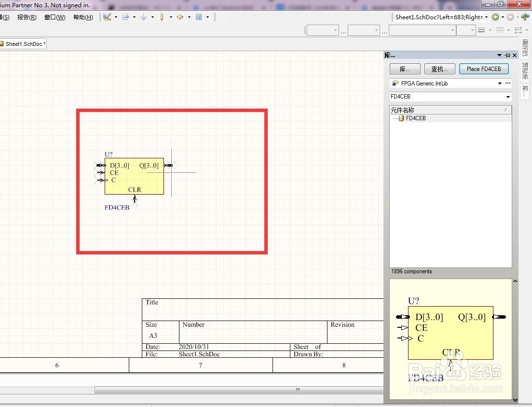Open the 帮助(H) Help menu
This screenshot has width=532, height=407.
pyautogui.click(x=83, y=17)
